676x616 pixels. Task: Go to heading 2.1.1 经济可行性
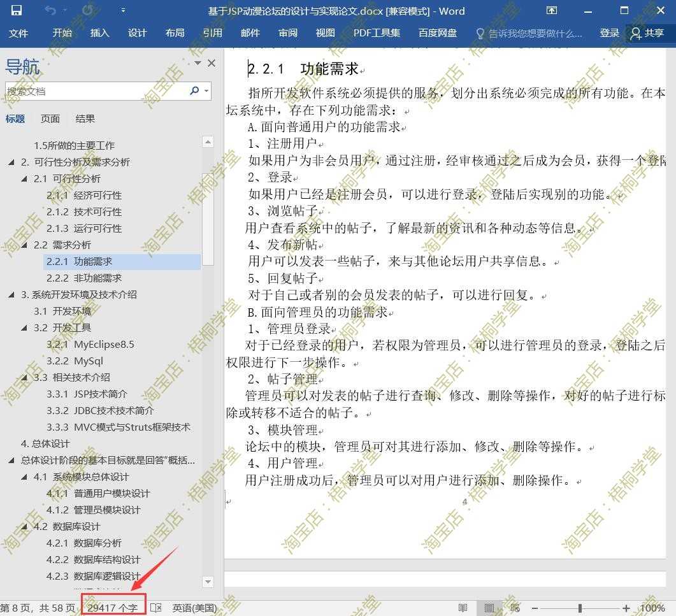coord(84,196)
